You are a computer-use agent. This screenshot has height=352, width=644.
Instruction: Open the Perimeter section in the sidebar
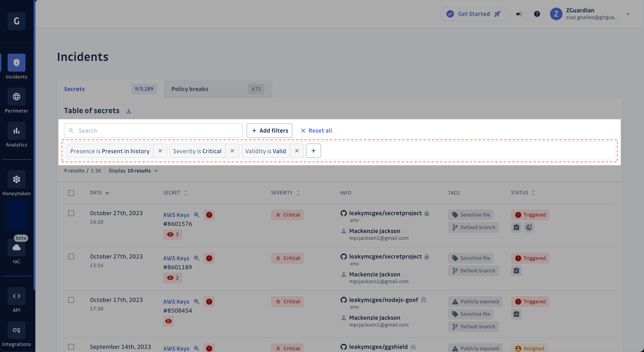point(16,101)
